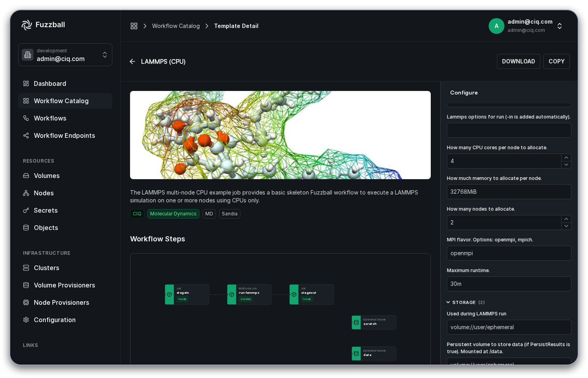Click the green user avatar A
This screenshot has height=378, width=588.
(x=497, y=26)
